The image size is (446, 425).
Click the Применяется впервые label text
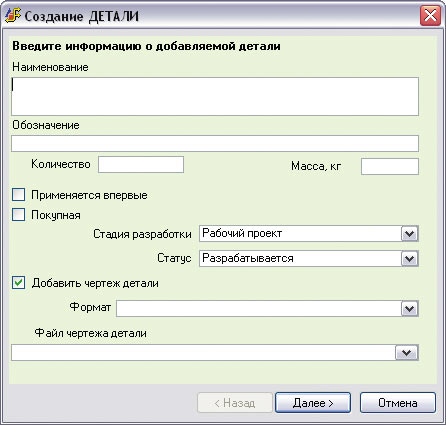pyautogui.click(x=89, y=195)
